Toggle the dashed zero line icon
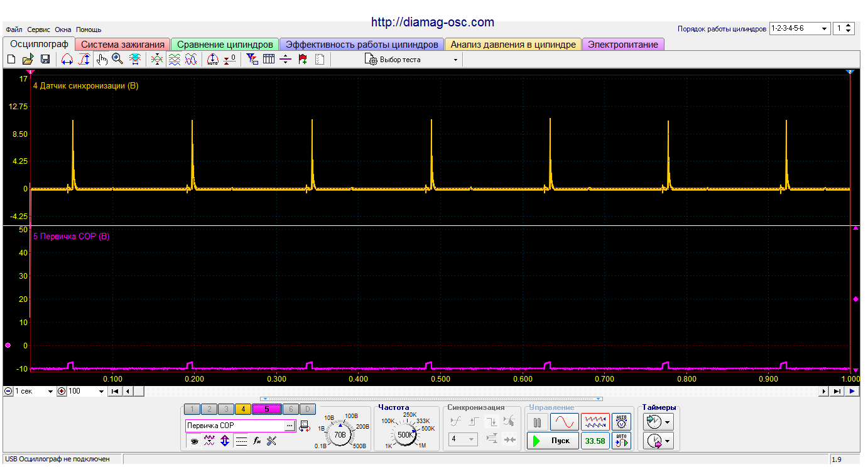 [241, 441]
